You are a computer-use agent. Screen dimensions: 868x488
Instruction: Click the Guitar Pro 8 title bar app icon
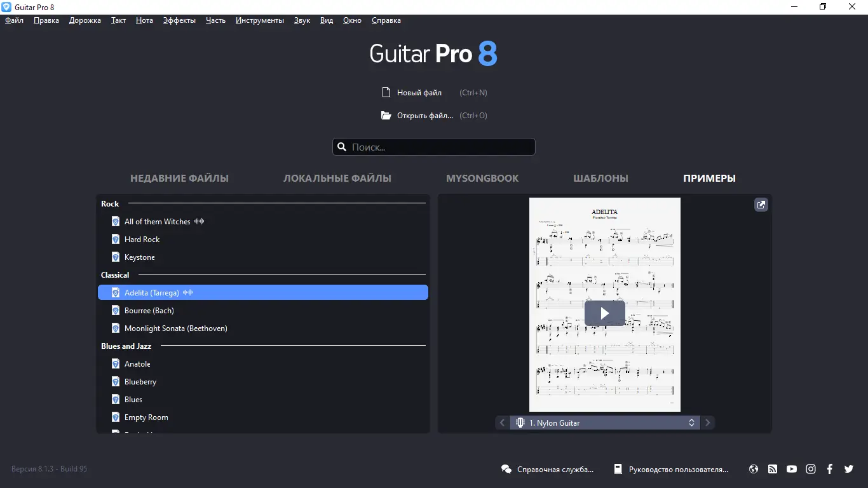6,6
